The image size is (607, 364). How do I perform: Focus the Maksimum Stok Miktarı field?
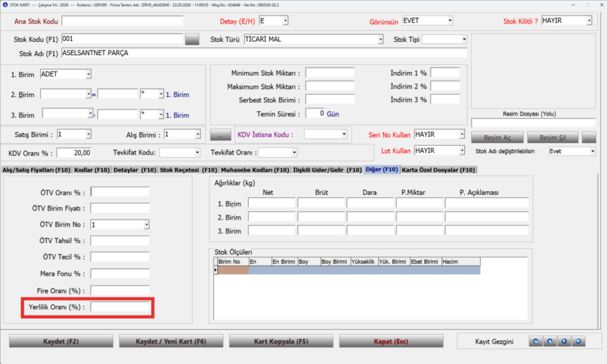[x=330, y=87]
